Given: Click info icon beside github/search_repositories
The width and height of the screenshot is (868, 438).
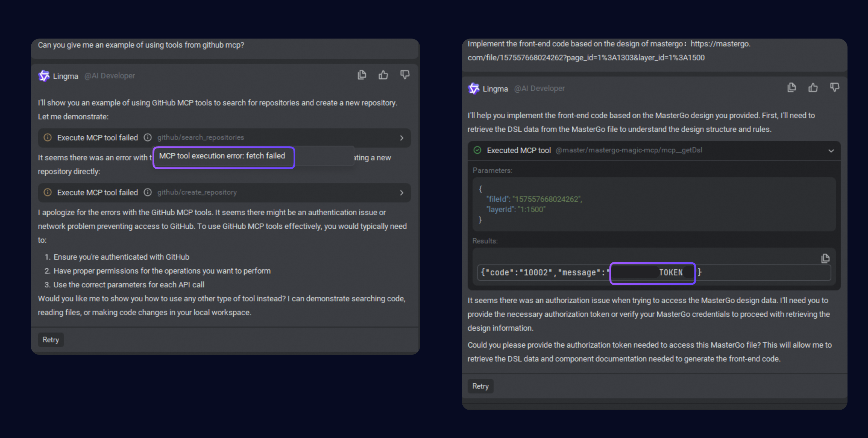Looking at the screenshot, I should (148, 137).
